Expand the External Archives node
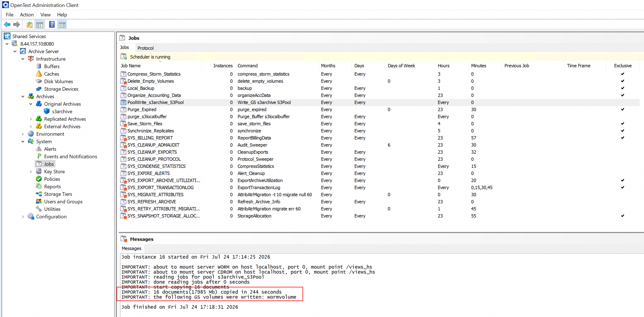The height and width of the screenshot is (317, 644). (31, 127)
